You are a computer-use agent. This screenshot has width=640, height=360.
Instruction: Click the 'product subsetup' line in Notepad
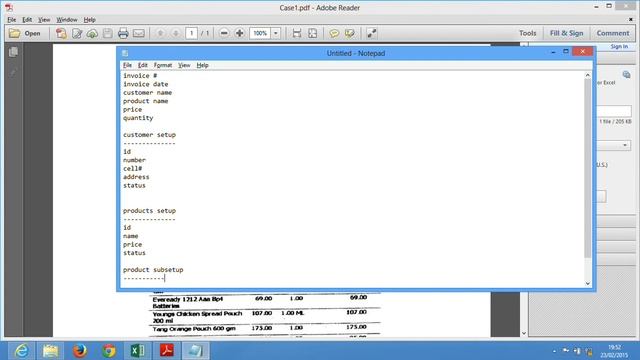pos(153,270)
